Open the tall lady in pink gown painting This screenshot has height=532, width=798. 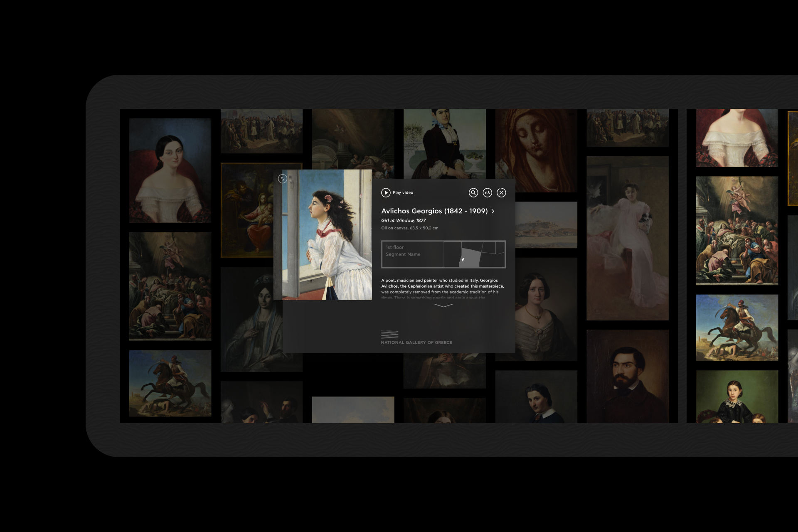click(x=627, y=238)
